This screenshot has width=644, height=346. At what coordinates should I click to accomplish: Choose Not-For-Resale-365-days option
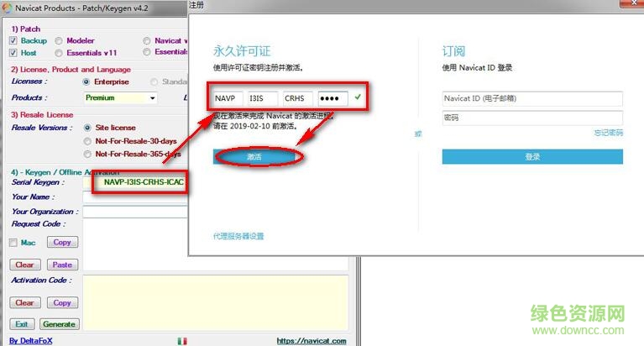coord(87,154)
